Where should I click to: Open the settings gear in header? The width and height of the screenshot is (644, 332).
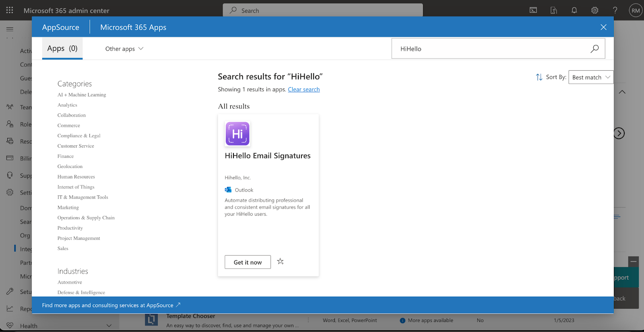click(x=595, y=10)
